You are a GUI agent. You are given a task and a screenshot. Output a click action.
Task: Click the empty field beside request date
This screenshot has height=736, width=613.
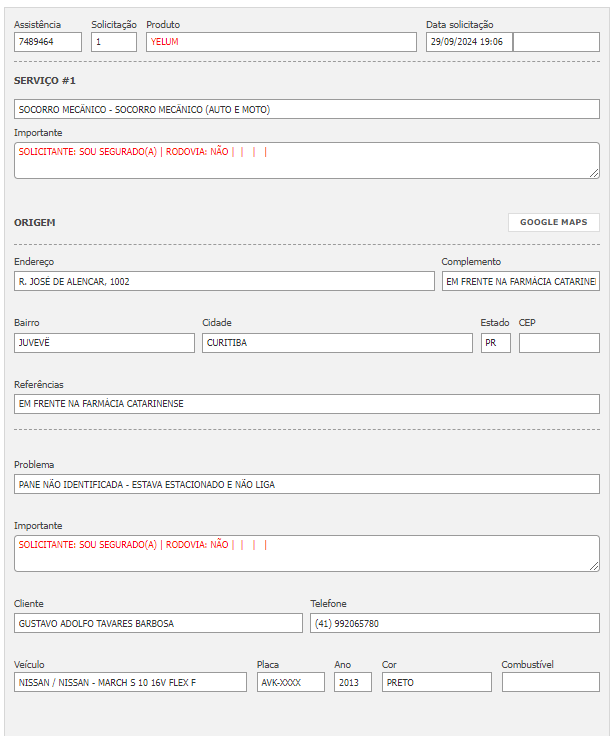point(556,42)
